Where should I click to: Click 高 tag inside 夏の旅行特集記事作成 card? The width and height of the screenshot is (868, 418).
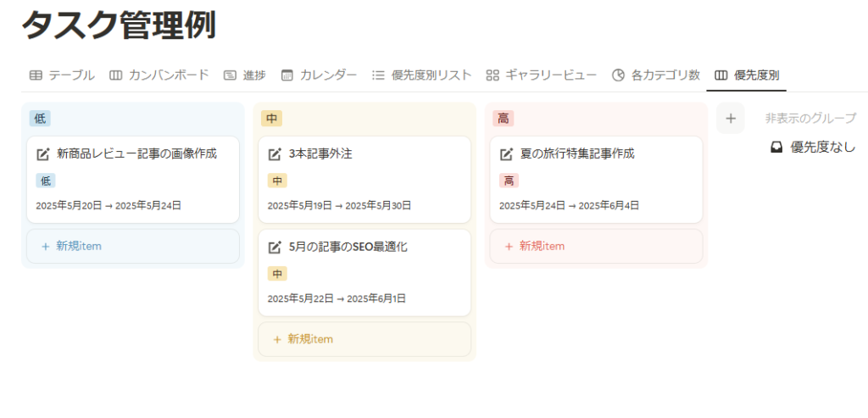pos(509,181)
